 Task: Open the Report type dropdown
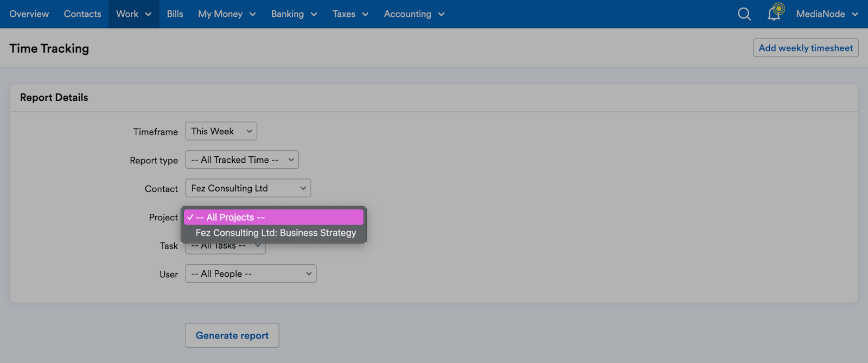coord(242,160)
